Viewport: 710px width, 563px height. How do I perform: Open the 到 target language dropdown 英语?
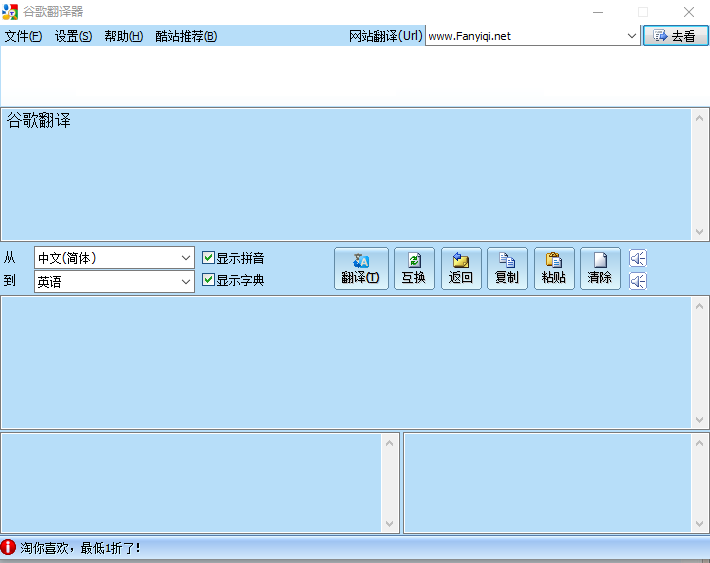tap(115, 282)
